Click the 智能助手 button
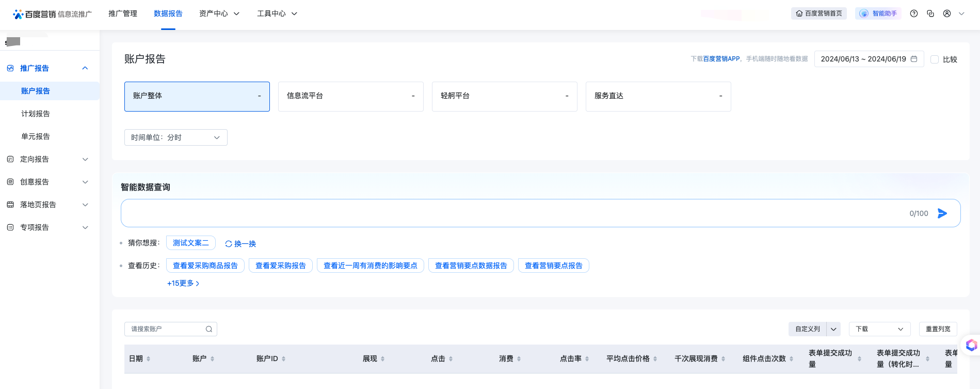 coord(878,14)
